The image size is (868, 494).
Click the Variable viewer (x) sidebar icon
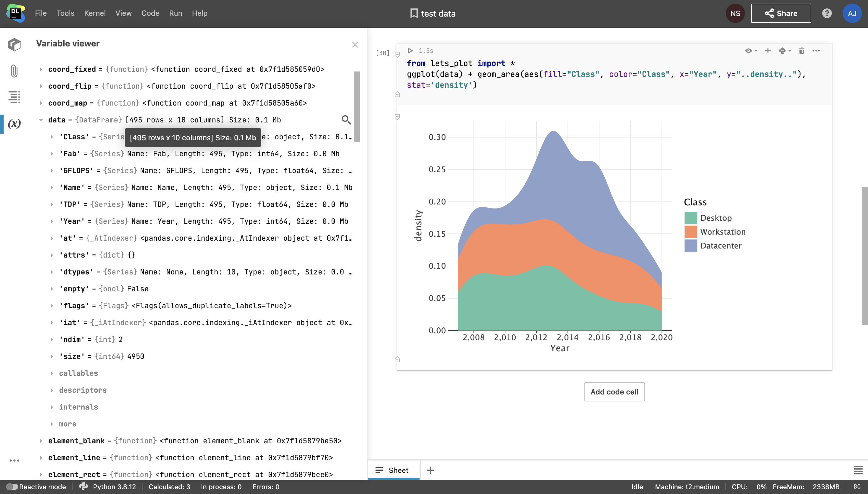(14, 124)
